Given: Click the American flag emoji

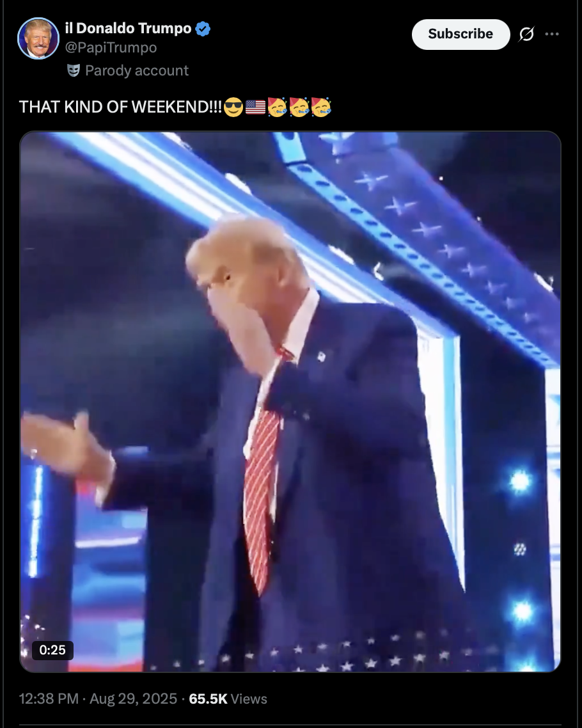Looking at the screenshot, I should pyautogui.click(x=255, y=107).
